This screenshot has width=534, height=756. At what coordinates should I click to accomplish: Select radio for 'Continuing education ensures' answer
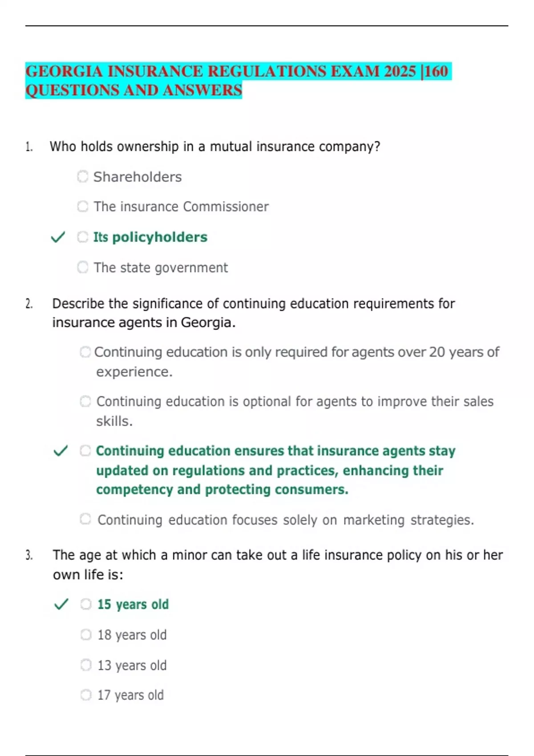(85, 451)
